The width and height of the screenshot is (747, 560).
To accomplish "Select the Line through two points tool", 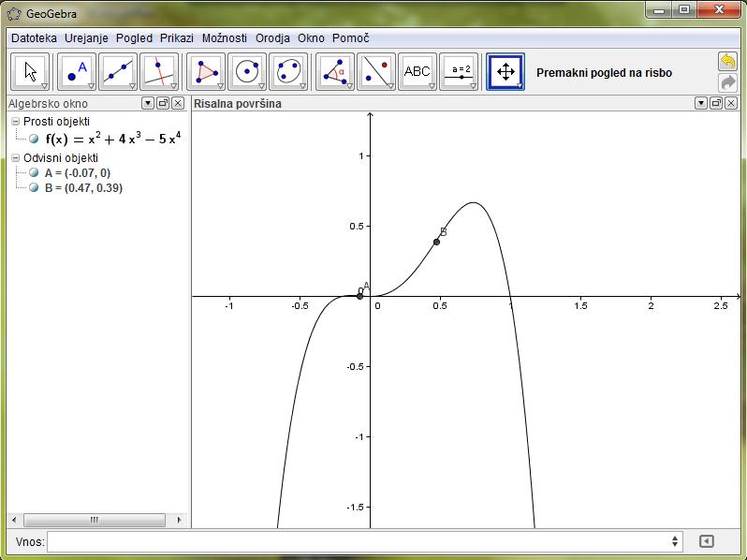I will point(118,71).
